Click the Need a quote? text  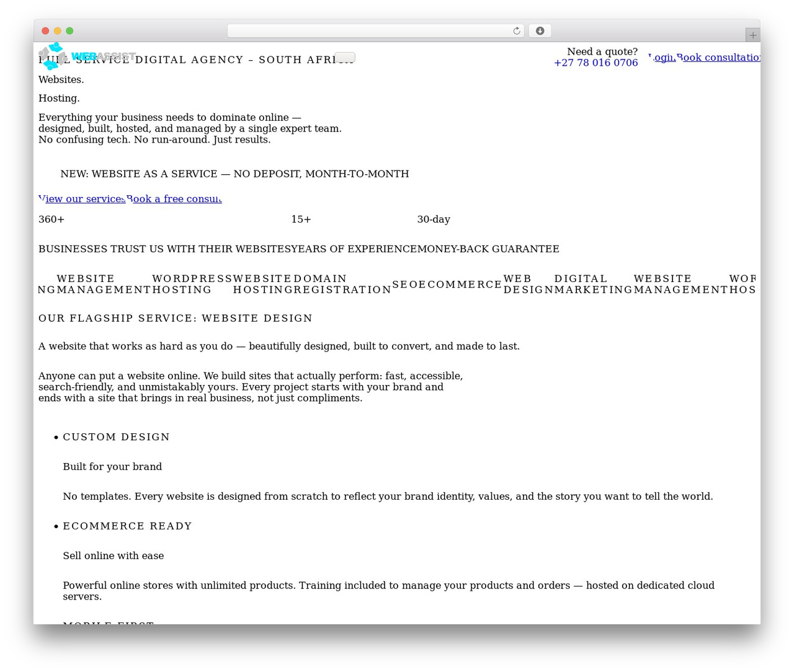coord(602,52)
